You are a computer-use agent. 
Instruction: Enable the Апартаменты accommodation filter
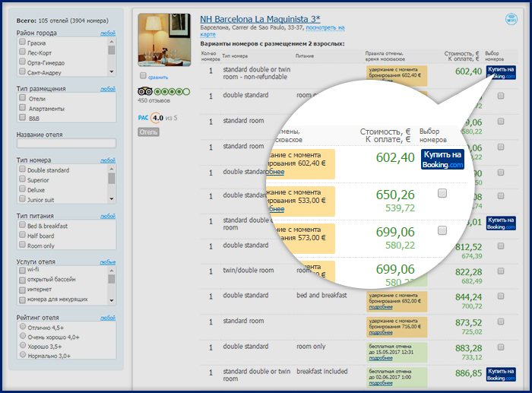coord(22,108)
